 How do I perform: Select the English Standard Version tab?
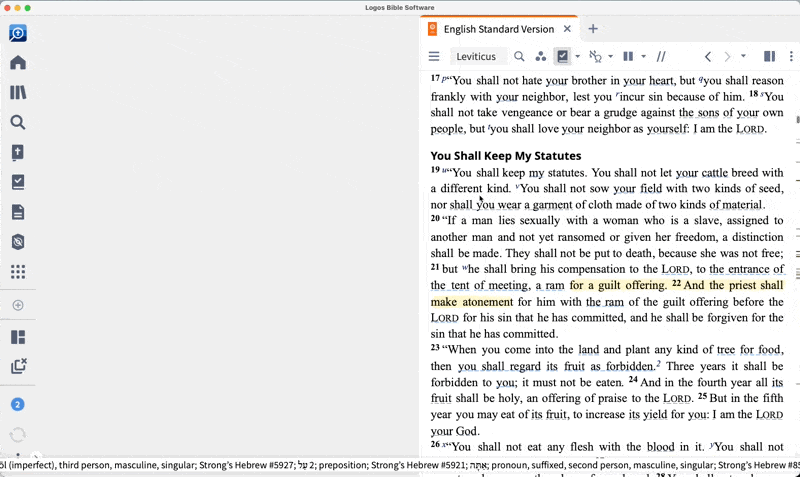click(498, 29)
